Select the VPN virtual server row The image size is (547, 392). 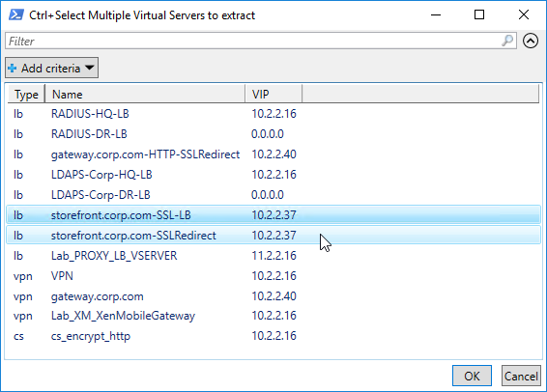click(x=273, y=276)
